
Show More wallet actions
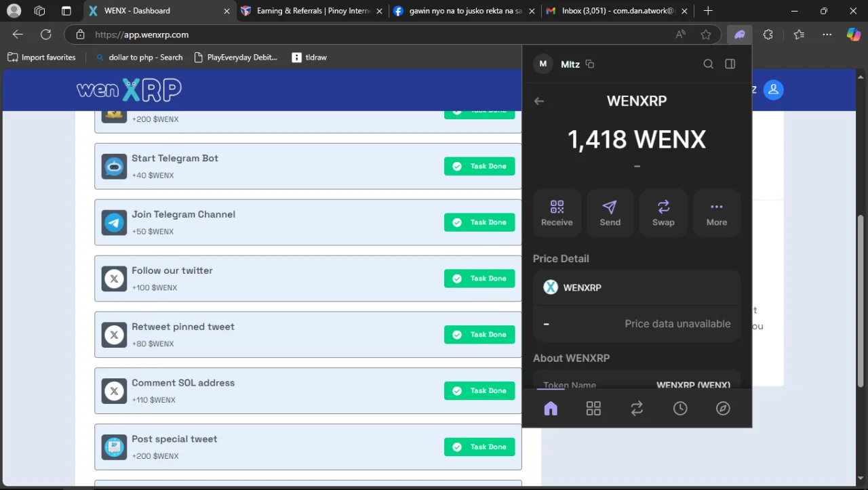click(x=717, y=213)
